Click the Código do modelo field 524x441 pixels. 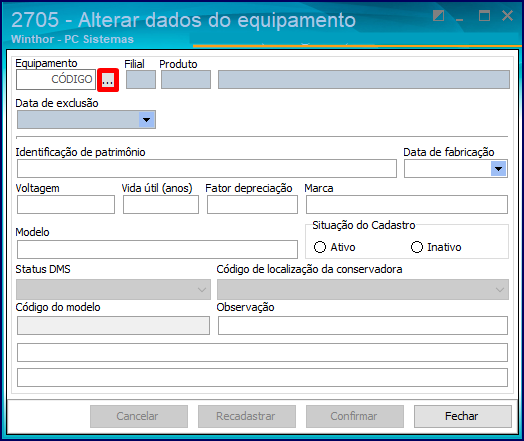(113, 326)
